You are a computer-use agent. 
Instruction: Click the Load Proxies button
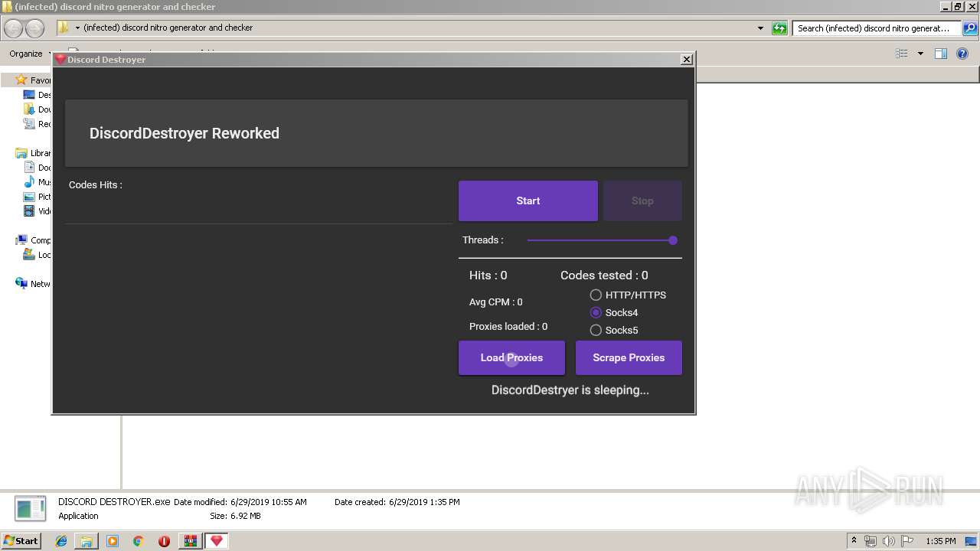pos(511,357)
